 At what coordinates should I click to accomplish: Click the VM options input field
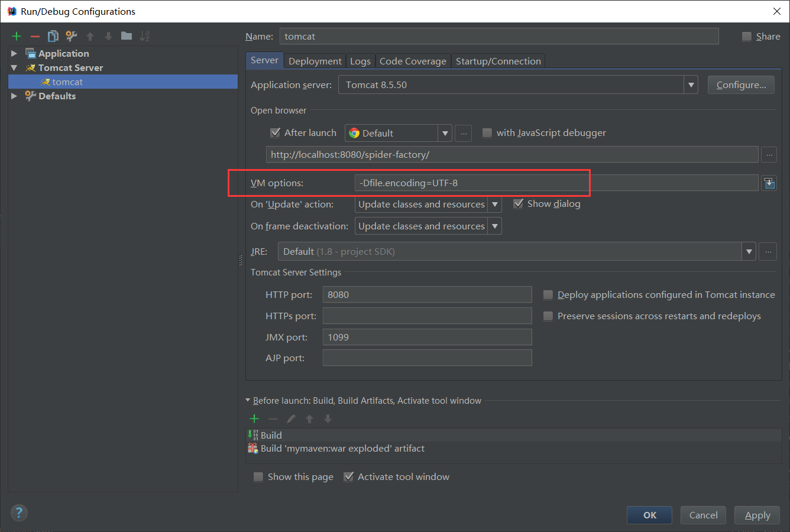[x=556, y=183]
